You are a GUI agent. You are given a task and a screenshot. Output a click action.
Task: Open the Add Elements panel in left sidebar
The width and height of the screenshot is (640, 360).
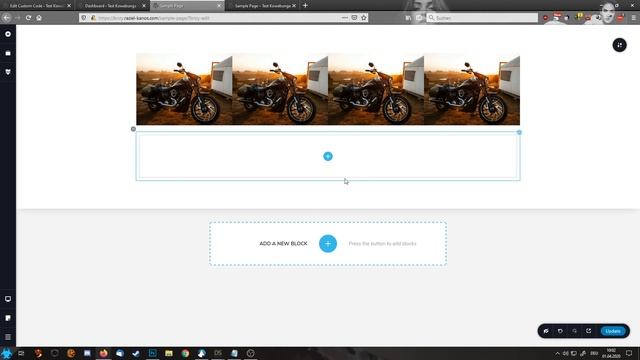pyautogui.click(x=8, y=34)
